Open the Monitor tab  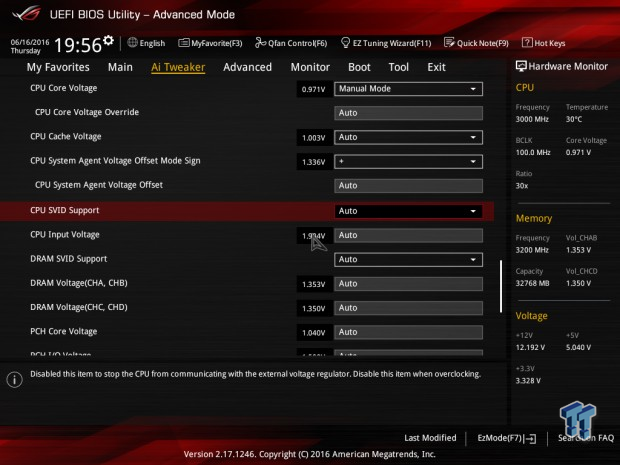coord(310,67)
